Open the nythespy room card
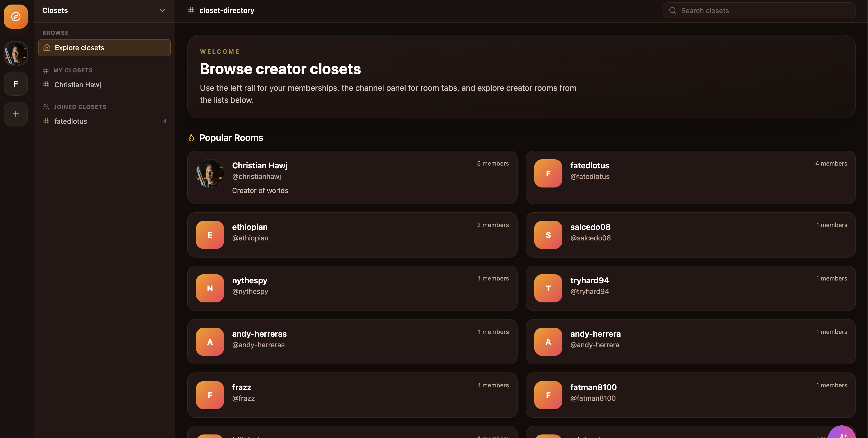Screen dimensions: 868x438 click(x=352, y=288)
